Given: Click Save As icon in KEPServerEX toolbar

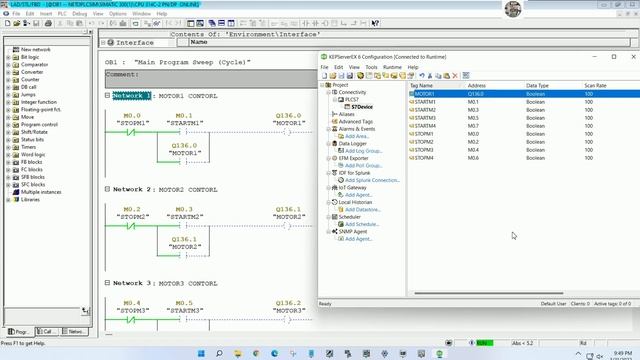Looking at the screenshot, I should pos(350,76).
